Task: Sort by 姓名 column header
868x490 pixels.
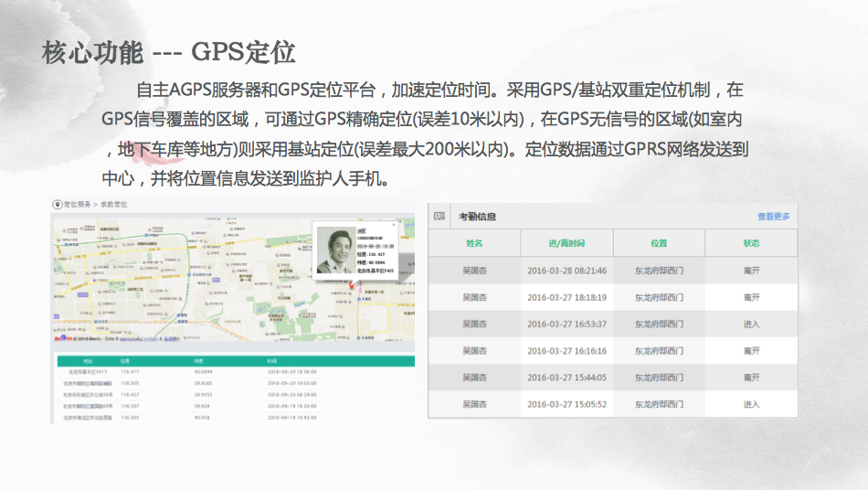Action: (473, 243)
